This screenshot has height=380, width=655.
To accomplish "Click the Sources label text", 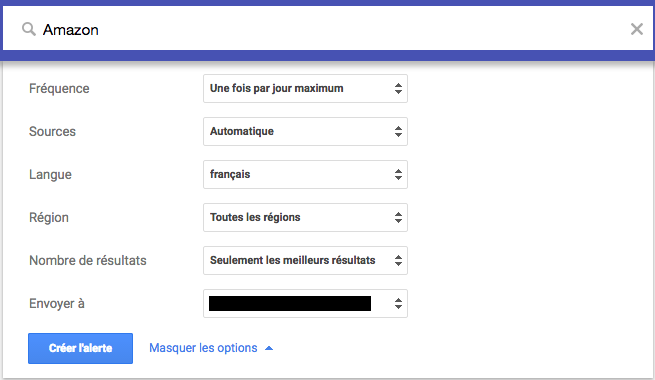I will click(x=52, y=132).
